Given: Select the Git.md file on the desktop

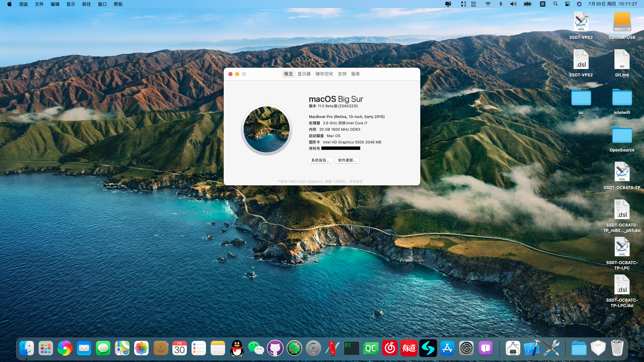Looking at the screenshot, I should pyautogui.click(x=622, y=63).
